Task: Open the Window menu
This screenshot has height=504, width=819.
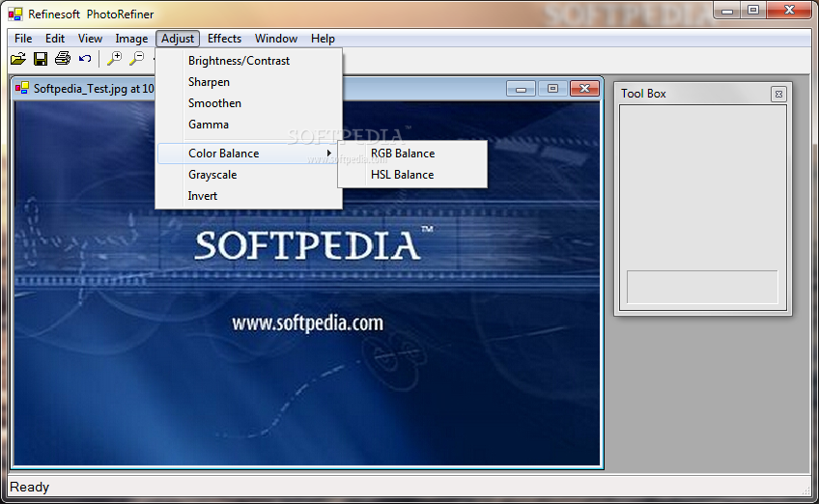Action: (276, 39)
